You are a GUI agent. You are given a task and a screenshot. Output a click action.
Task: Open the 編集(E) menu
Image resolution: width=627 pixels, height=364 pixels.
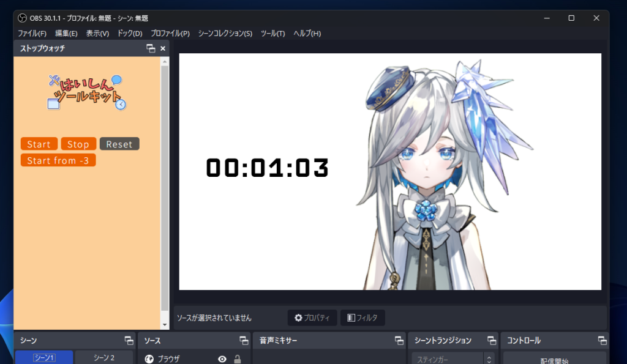tap(66, 34)
